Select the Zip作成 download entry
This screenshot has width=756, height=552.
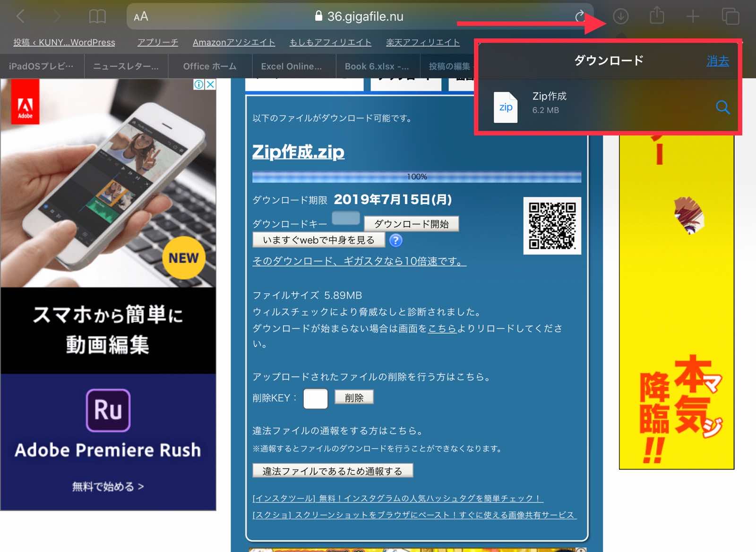609,107
